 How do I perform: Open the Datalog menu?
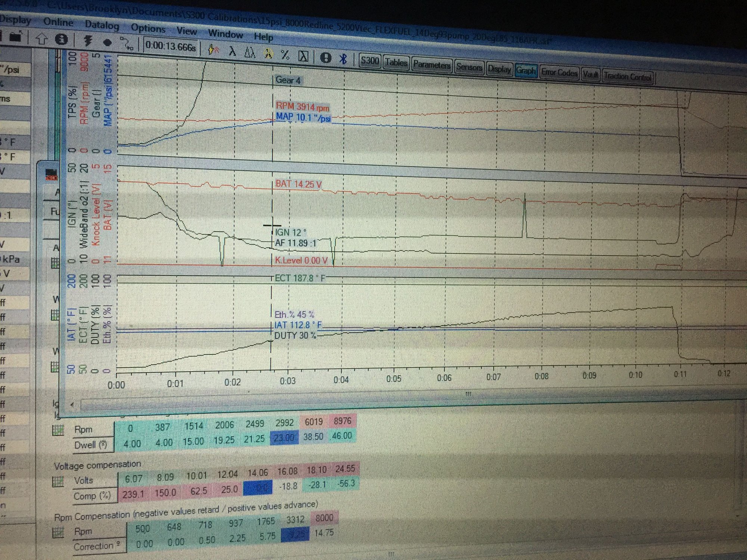[x=102, y=25]
